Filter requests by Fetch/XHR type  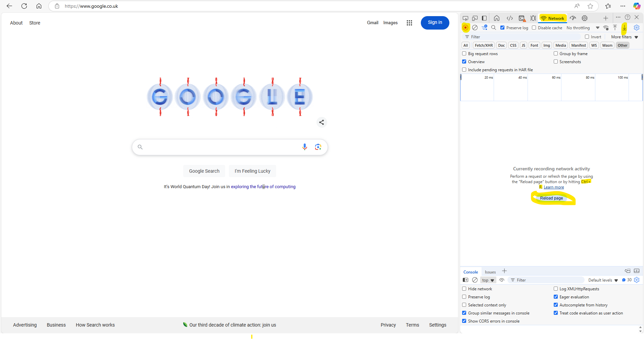click(484, 45)
